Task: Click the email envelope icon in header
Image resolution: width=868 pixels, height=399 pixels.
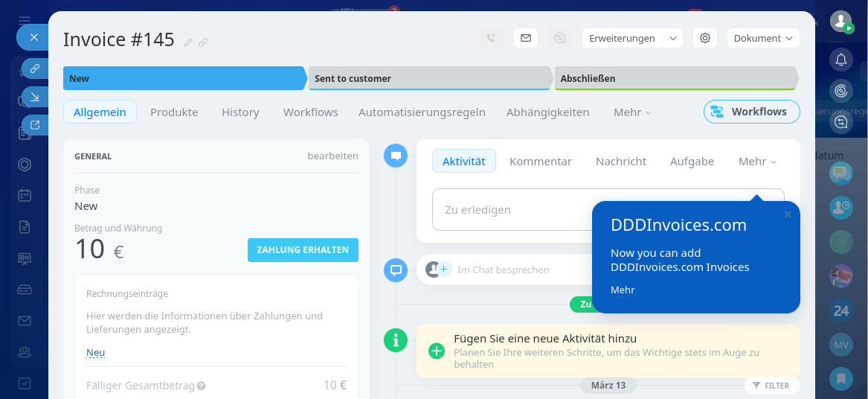Action: point(526,38)
